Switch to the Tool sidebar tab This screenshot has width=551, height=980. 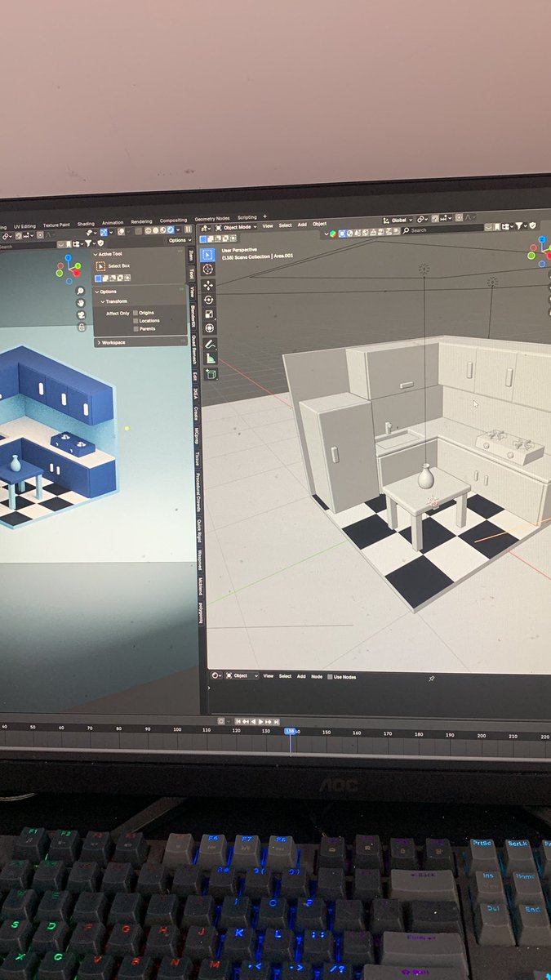click(x=193, y=274)
